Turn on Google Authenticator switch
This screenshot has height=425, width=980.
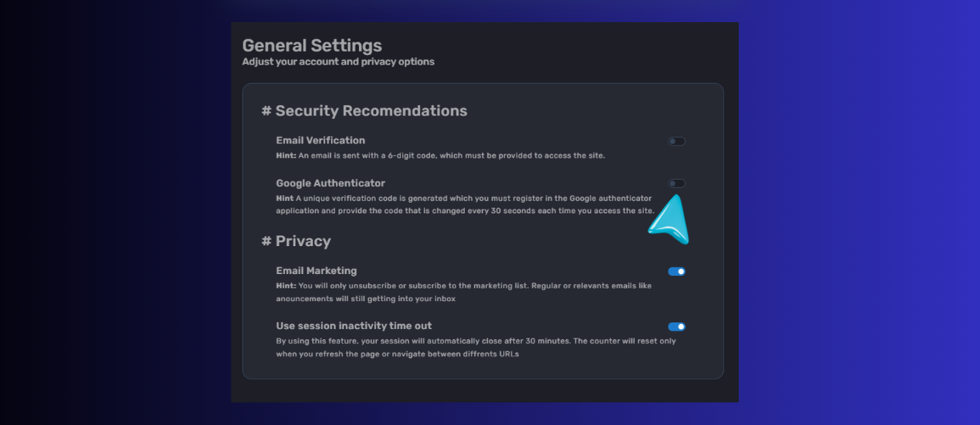click(676, 184)
